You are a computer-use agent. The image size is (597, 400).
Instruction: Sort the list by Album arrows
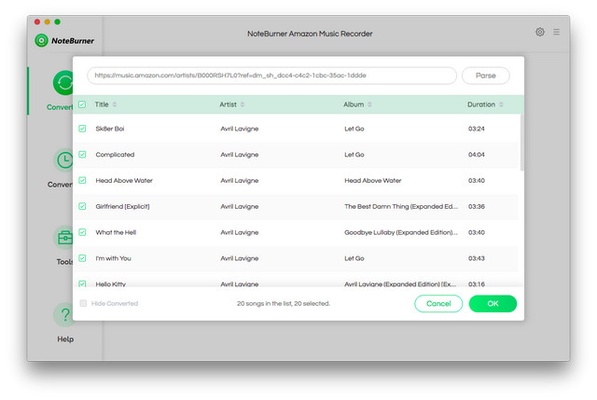(x=369, y=104)
